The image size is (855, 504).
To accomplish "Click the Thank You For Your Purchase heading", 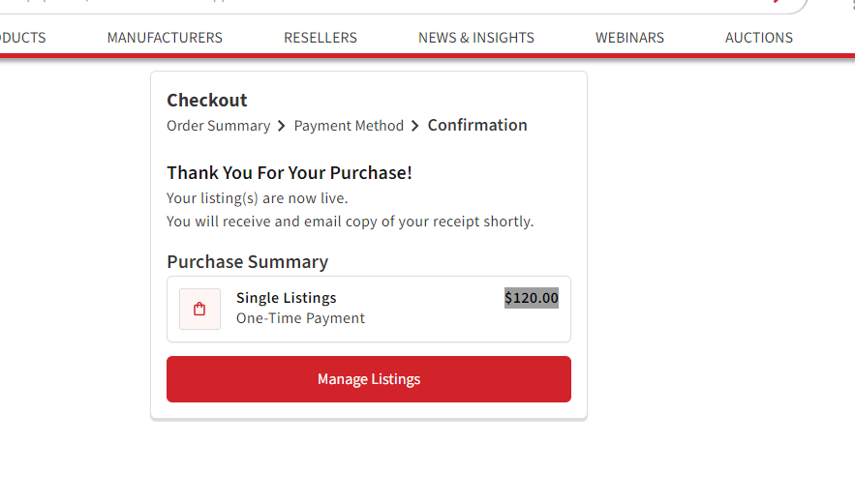I will pos(289,173).
